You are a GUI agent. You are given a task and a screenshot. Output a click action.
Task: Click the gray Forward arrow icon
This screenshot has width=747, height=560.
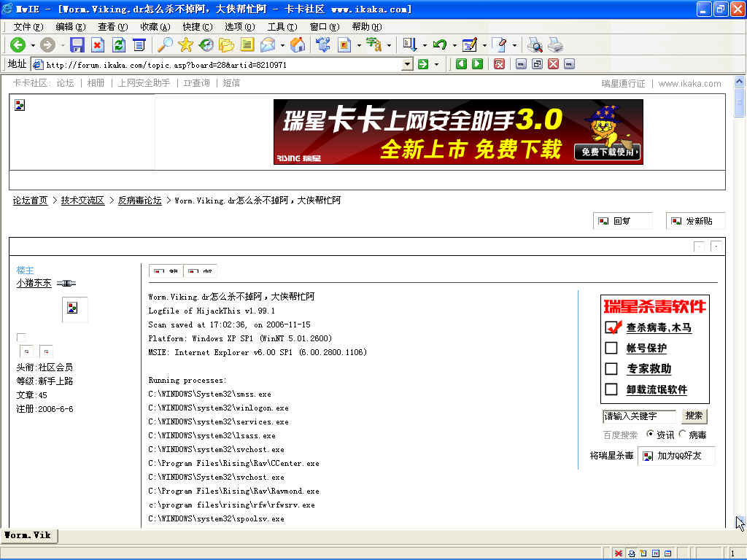pos(47,45)
